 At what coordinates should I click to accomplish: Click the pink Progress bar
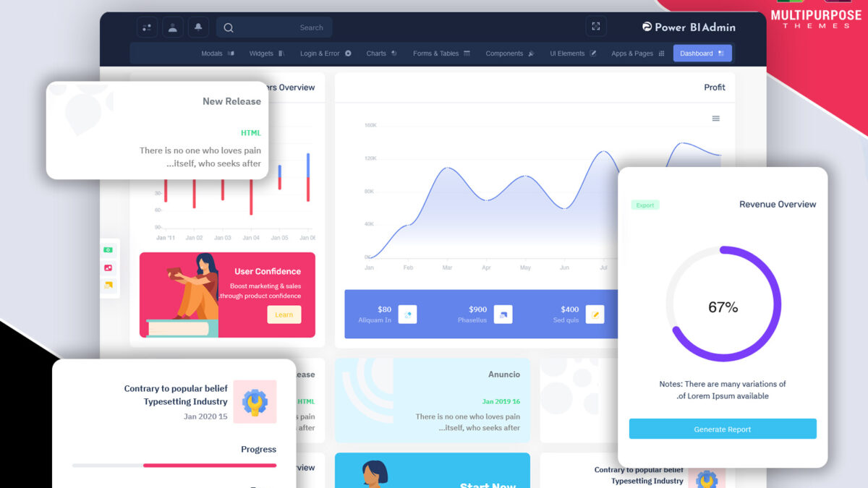click(x=210, y=466)
